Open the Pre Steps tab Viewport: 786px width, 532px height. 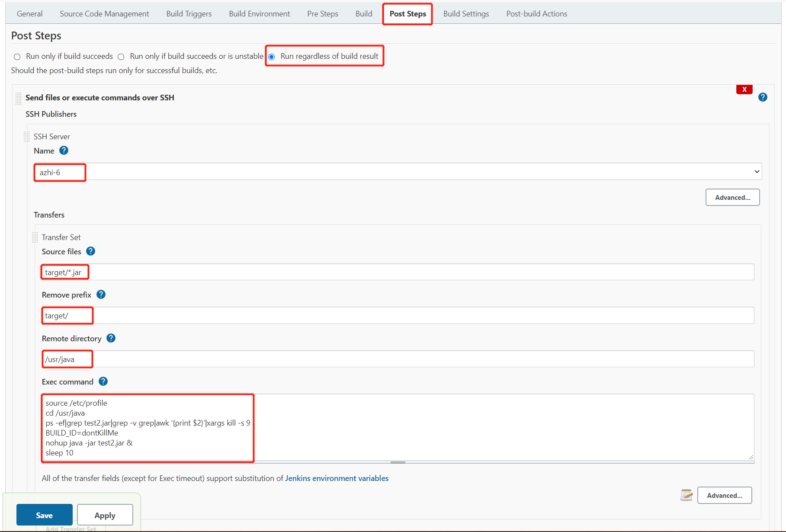[323, 14]
